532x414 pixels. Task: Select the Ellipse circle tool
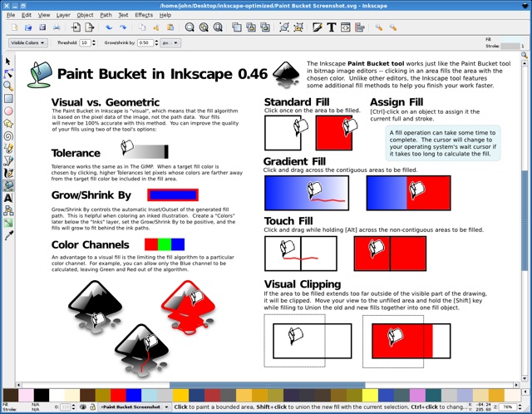(x=8, y=111)
